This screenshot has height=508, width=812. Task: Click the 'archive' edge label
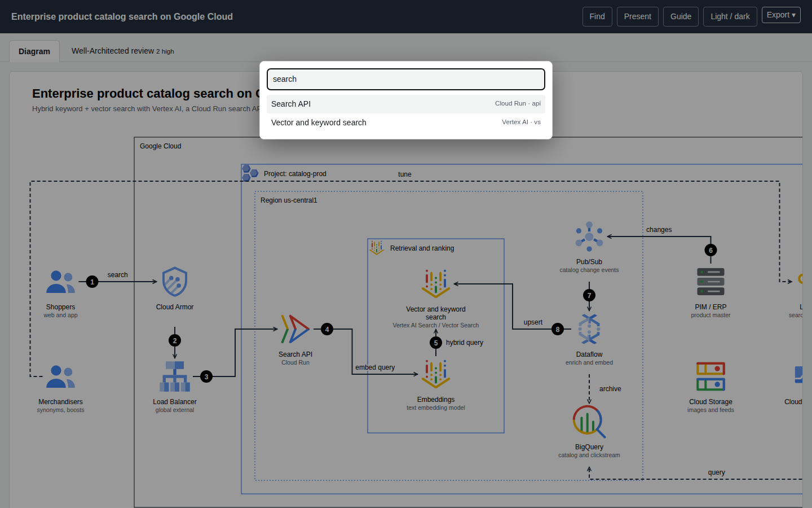tap(610, 389)
